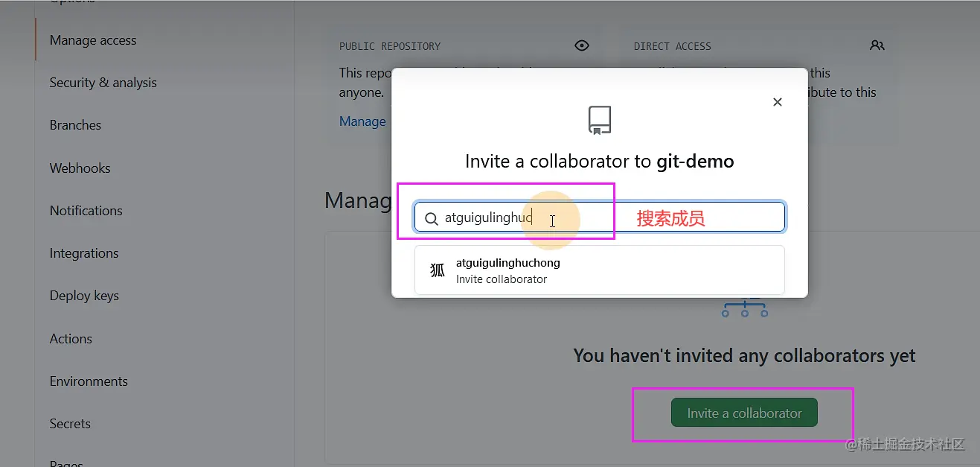Image resolution: width=980 pixels, height=467 pixels.
Task: Click the people icon beside Direct Access
Action: coord(877,45)
